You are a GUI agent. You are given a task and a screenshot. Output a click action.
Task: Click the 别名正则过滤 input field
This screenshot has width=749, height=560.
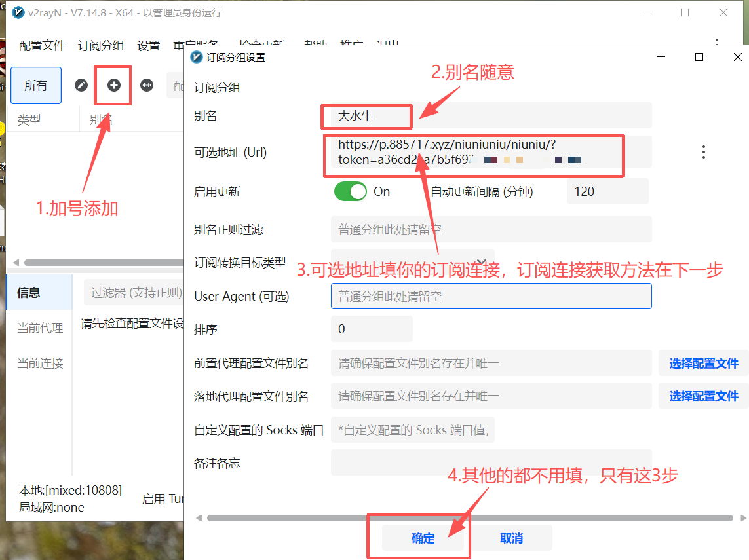(x=491, y=230)
